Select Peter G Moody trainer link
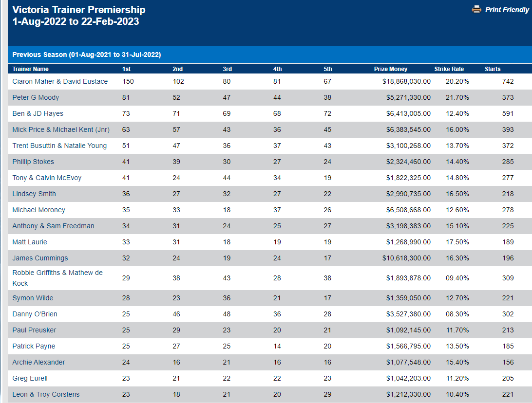532x403 pixels. pos(36,97)
